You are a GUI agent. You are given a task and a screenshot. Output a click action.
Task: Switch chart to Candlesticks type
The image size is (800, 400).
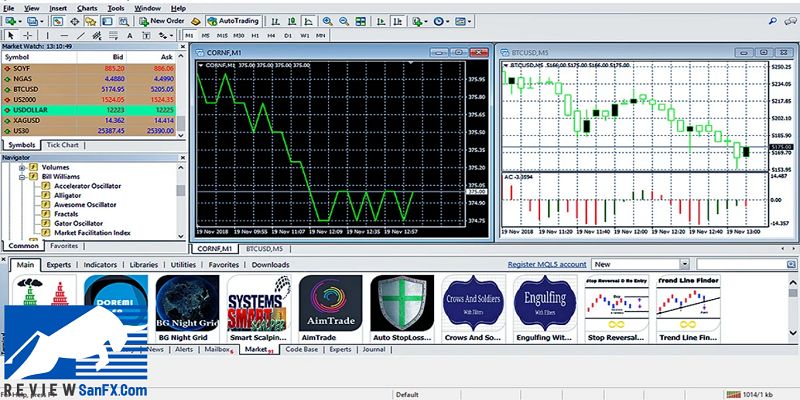tap(292, 21)
